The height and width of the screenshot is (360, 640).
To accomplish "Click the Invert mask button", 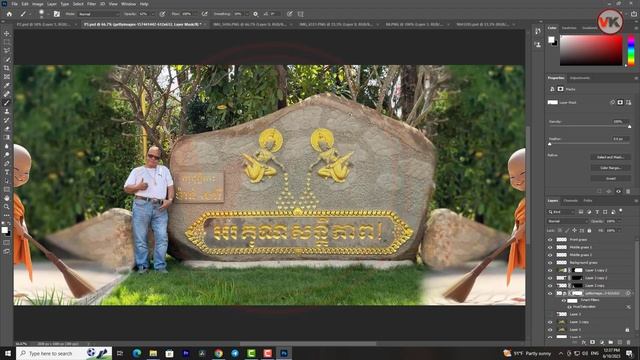I will (611, 178).
